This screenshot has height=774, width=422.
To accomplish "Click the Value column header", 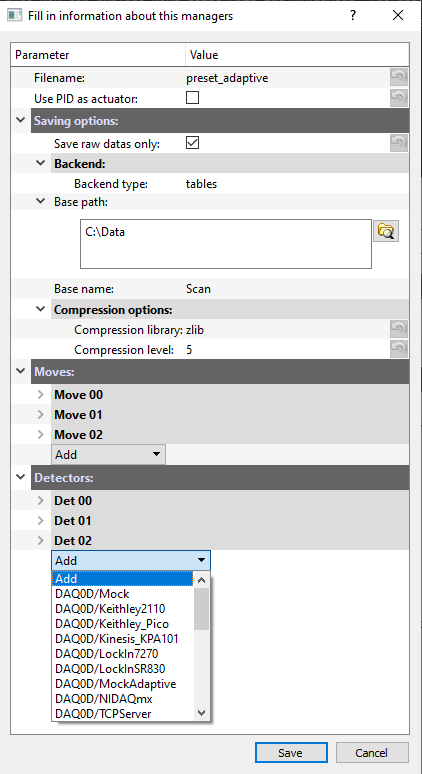I will point(298,55).
